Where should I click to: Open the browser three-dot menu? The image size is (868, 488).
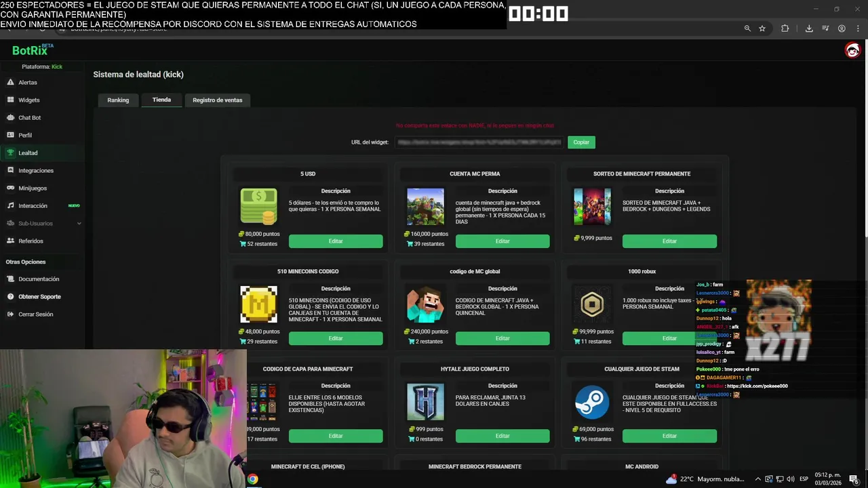[859, 28]
